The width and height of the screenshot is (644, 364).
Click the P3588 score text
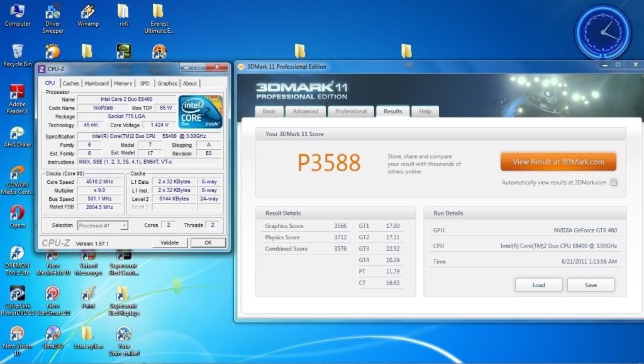[x=329, y=162]
